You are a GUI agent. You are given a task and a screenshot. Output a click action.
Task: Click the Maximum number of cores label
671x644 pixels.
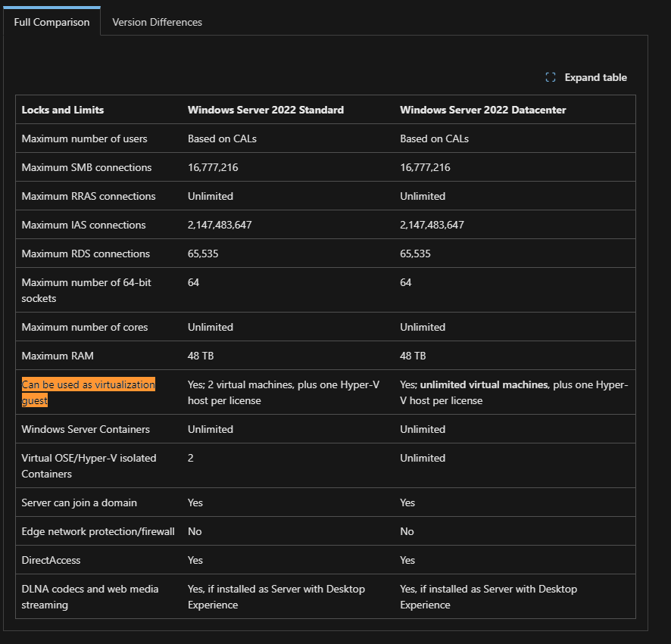[85, 327]
